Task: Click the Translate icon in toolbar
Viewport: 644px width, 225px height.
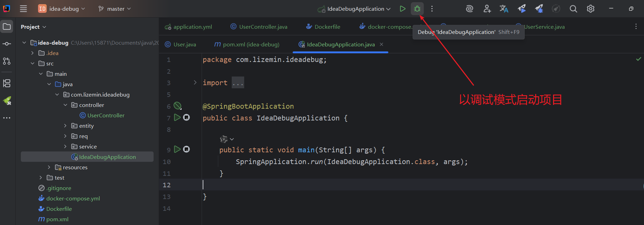Action: pos(504,9)
